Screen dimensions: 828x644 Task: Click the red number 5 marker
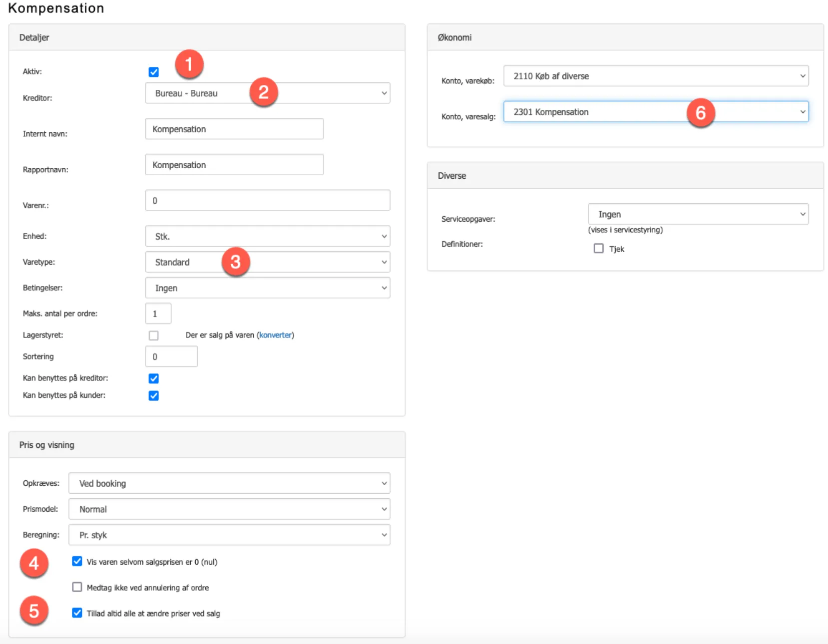click(x=34, y=611)
